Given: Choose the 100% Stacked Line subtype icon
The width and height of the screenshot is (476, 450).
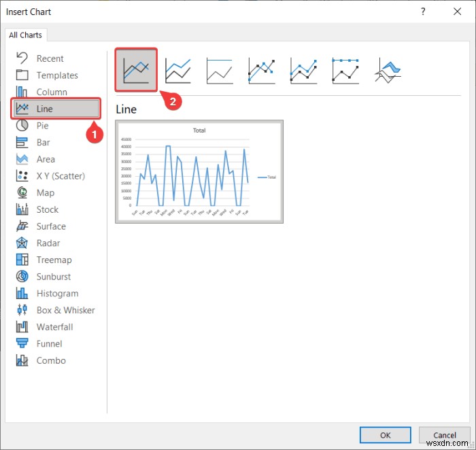Looking at the screenshot, I should (220, 71).
